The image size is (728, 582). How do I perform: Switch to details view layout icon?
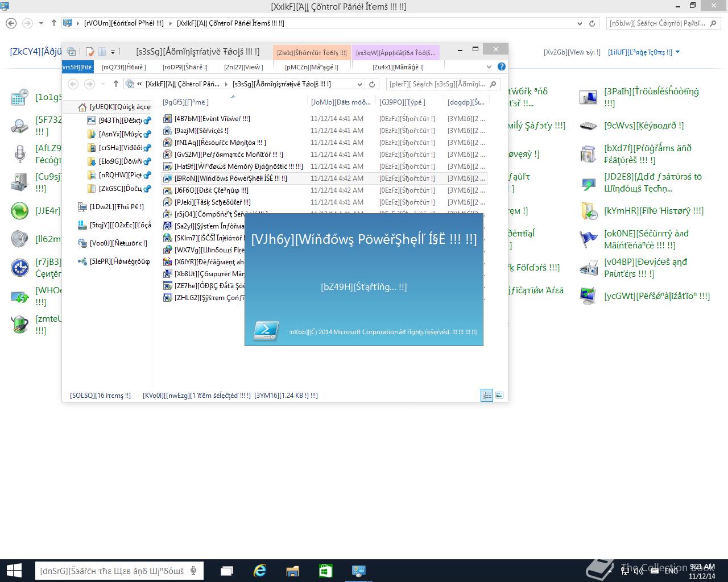click(487, 395)
